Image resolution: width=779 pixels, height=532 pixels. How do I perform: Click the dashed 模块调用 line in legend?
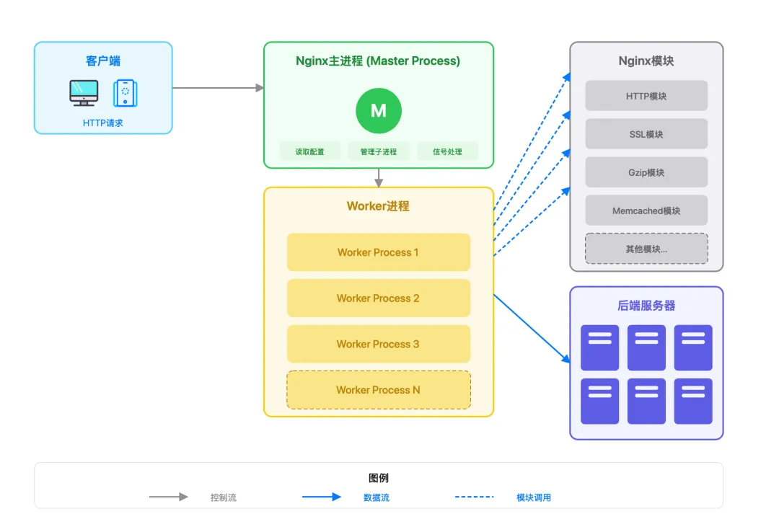[474, 497]
